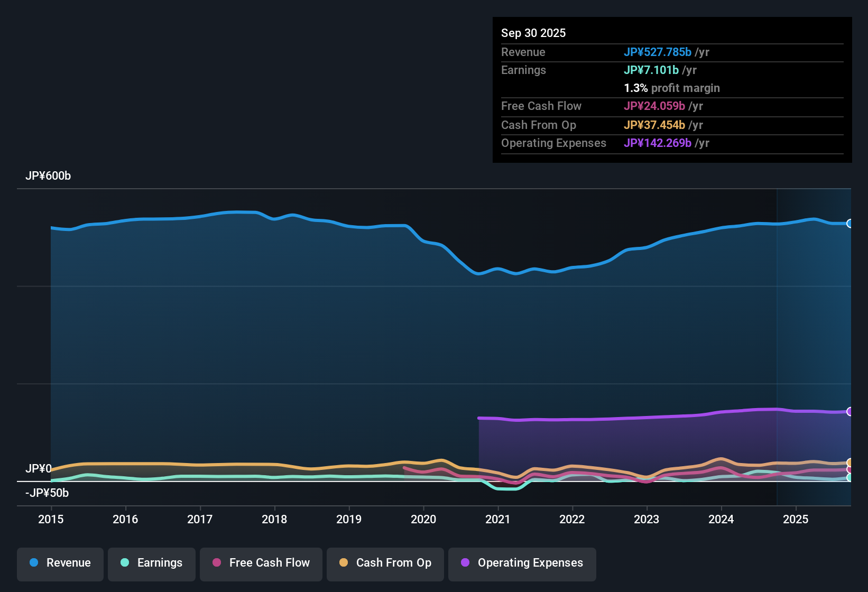Click the purple Operating Expenses legend dot
Image resolution: width=868 pixels, height=592 pixels.
pos(465,563)
